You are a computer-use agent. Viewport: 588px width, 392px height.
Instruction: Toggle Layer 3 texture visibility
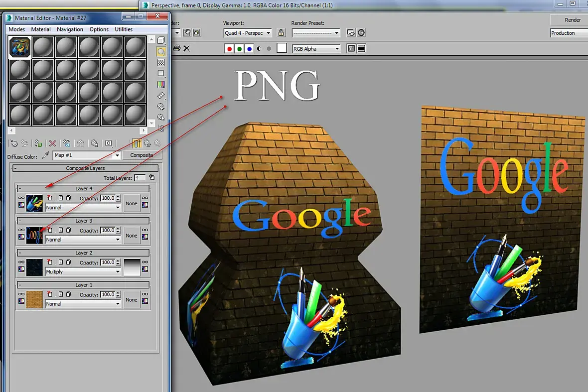pos(21,230)
